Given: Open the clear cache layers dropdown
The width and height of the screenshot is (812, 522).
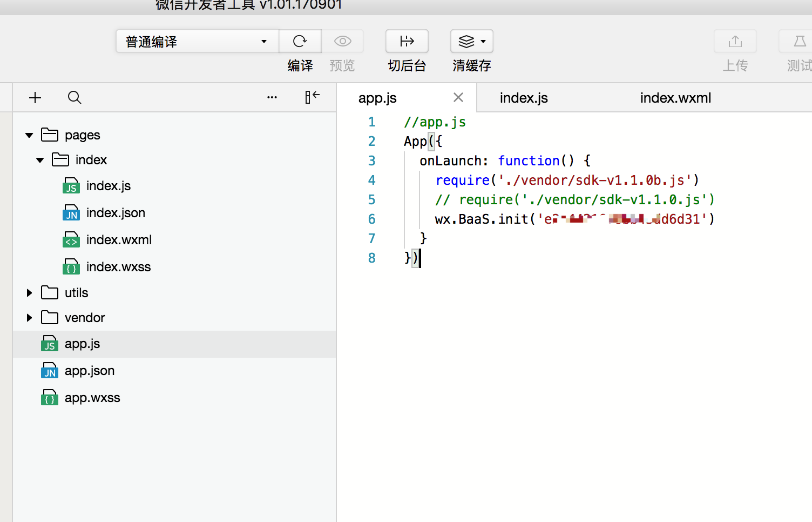Looking at the screenshot, I should 471,42.
